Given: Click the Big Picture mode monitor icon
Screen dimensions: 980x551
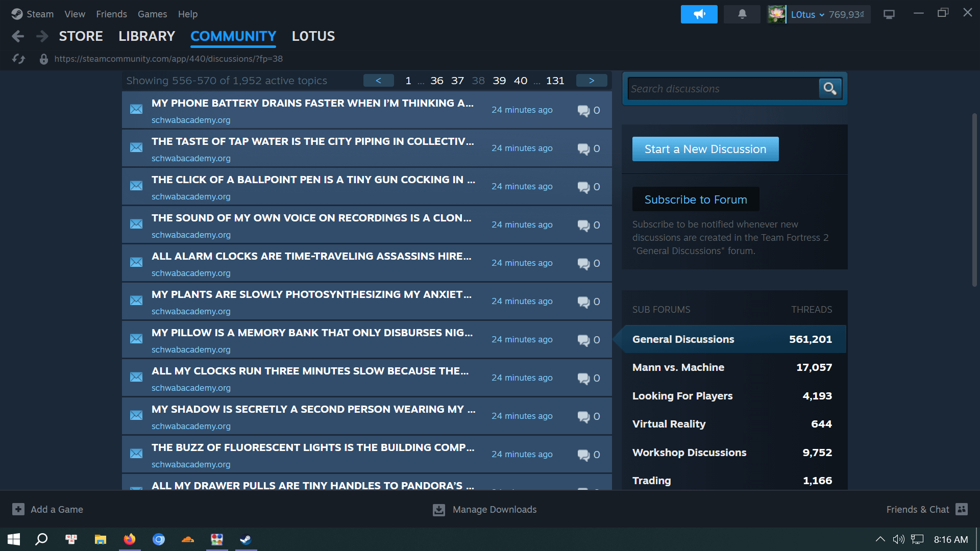Looking at the screenshot, I should coord(889,14).
